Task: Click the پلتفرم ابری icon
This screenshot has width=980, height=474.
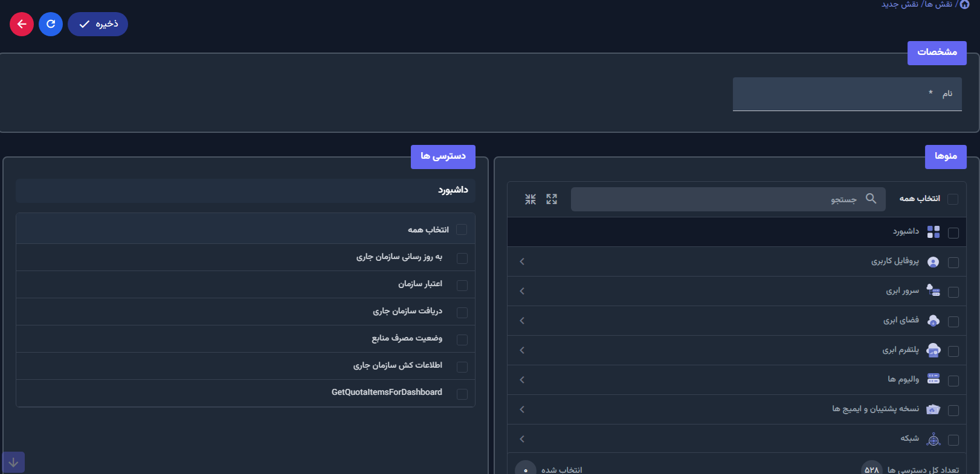Action: pos(933,350)
